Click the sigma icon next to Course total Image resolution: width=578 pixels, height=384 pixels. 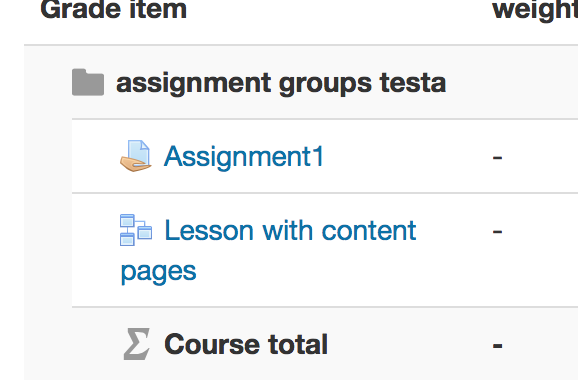coord(137,344)
